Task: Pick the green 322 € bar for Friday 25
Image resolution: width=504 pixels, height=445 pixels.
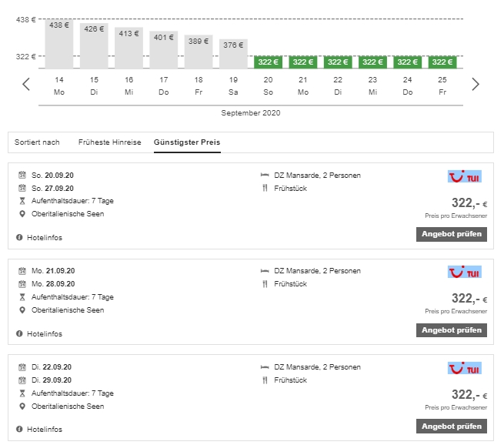Action: pos(442,62)
